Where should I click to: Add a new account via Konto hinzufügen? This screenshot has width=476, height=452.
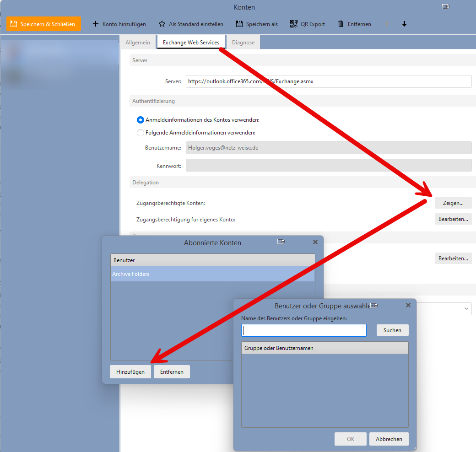pos(119,24)
